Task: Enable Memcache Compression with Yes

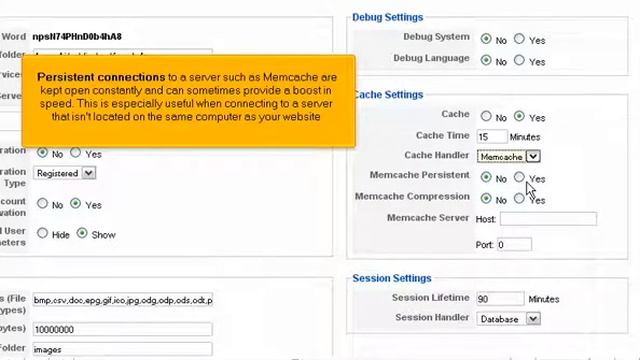Action: click(x=519, y=198)
